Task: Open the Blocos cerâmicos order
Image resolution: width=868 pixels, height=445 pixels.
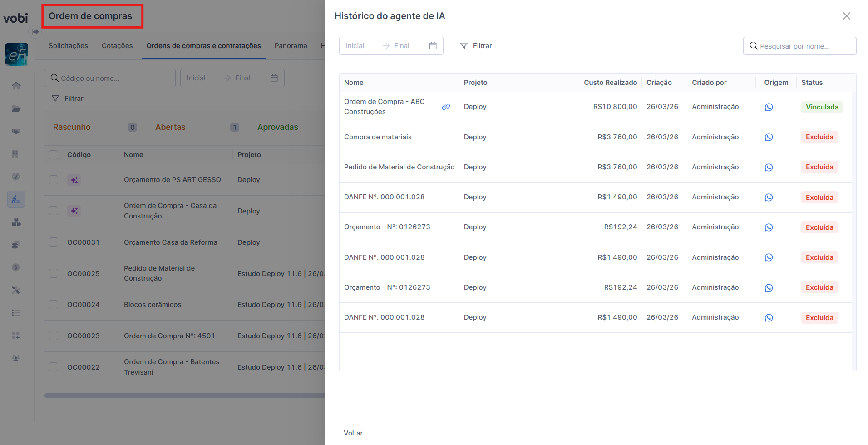Action: [x=153, y=305]
